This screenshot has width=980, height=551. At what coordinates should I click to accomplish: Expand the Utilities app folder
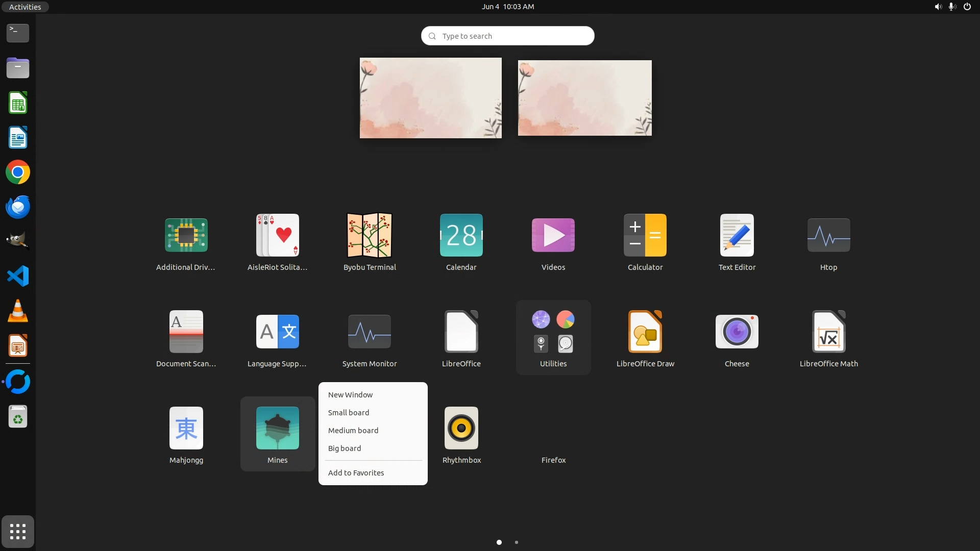pos(553,337)
